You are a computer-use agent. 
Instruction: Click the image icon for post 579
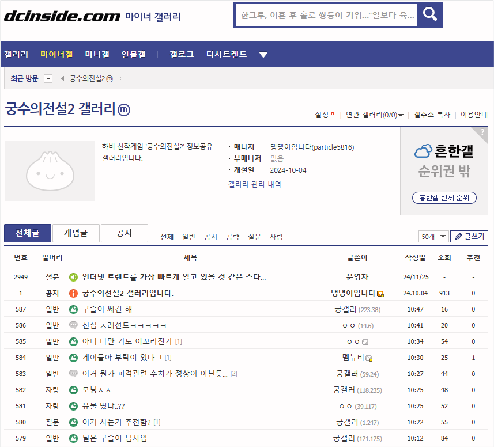point(73,438)
